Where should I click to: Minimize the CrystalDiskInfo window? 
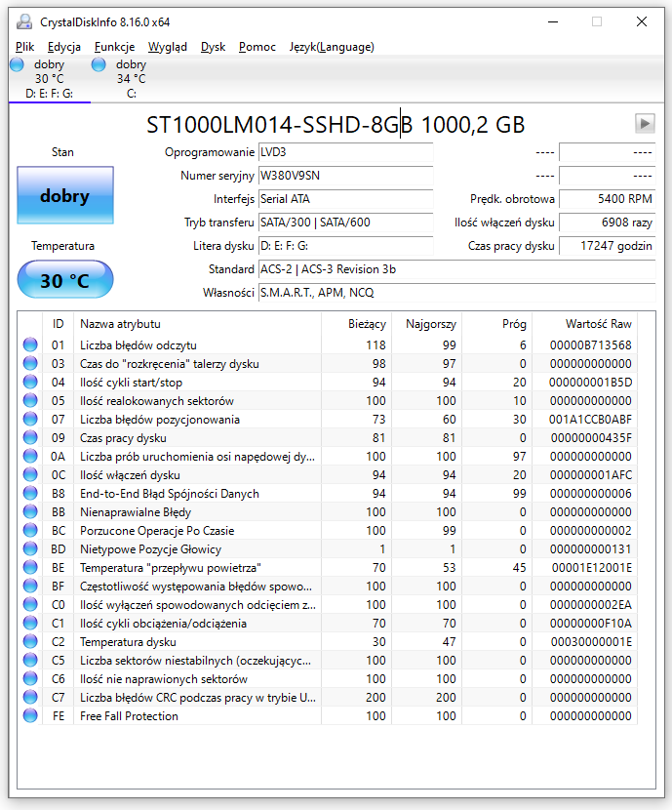coord(553,21)
